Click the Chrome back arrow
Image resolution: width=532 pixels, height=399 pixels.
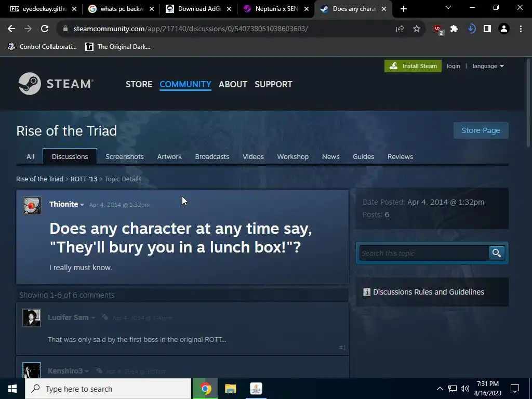(11, 29)
